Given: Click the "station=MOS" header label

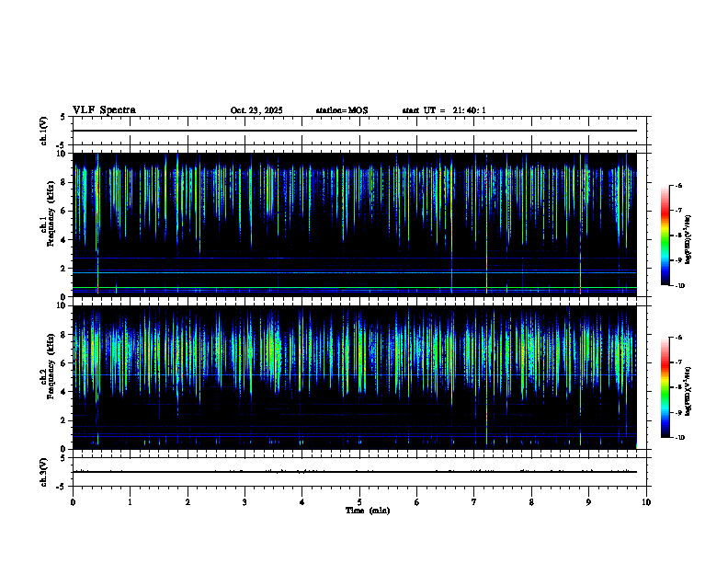Looking at the screenshot, I should (x=342, y=110).
